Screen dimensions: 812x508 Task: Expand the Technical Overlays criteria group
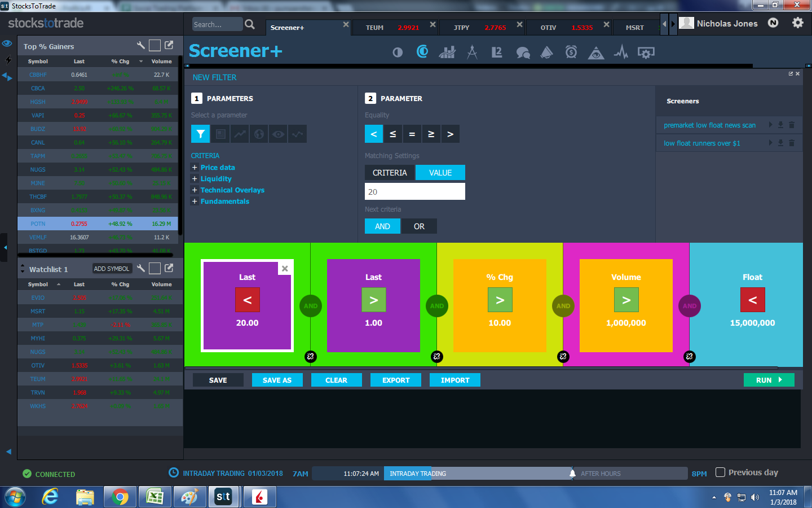(195, 190)
